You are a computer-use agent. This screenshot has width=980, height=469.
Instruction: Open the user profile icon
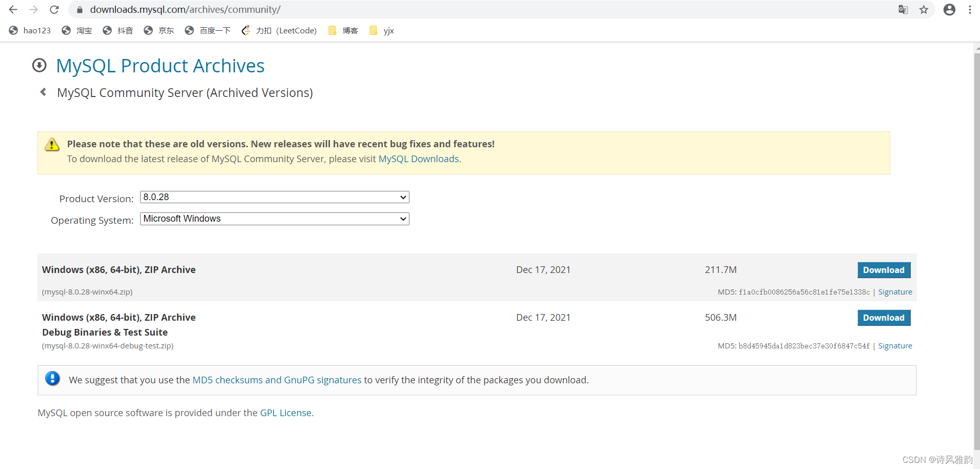949,9
